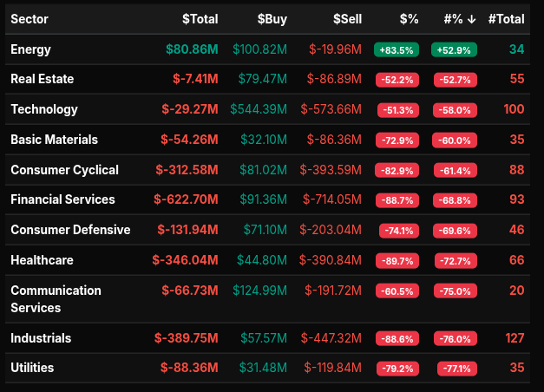Sort by $Total column header
Image resolution: width=544 pixels, height=392 pixels.
click(200, 18)
